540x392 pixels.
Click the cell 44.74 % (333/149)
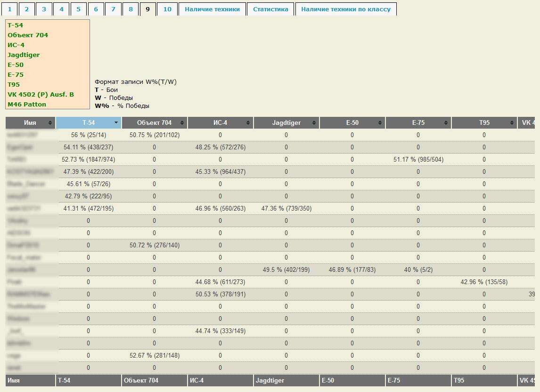pos(221,331)
